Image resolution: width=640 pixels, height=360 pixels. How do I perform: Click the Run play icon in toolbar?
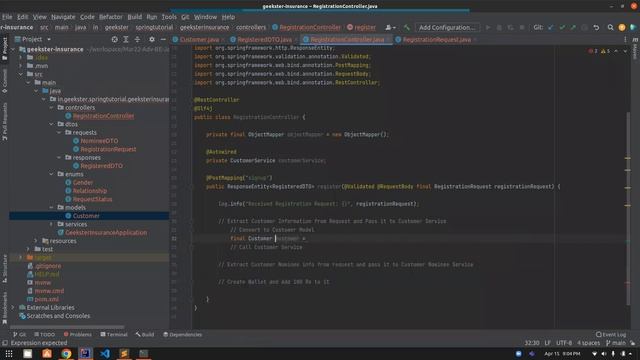pos(488,27)
